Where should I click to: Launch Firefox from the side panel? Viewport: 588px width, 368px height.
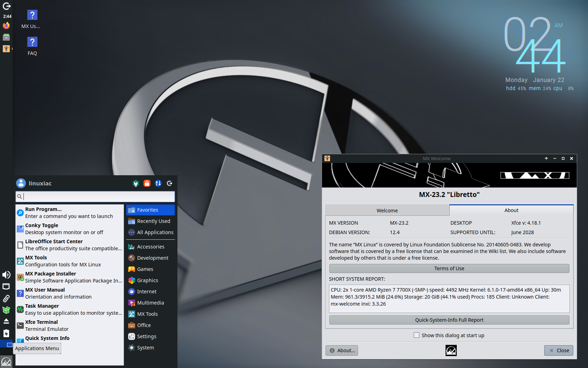click(6, 26)
